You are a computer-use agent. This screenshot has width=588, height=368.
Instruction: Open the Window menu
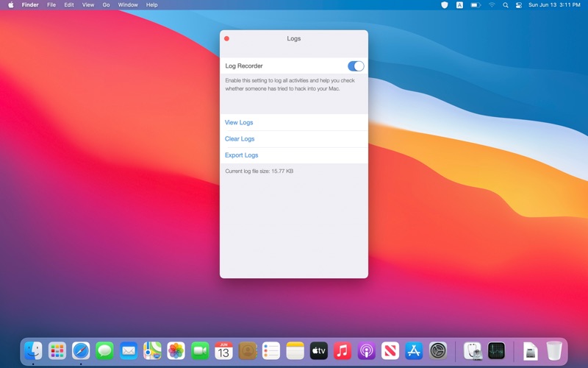128,5
